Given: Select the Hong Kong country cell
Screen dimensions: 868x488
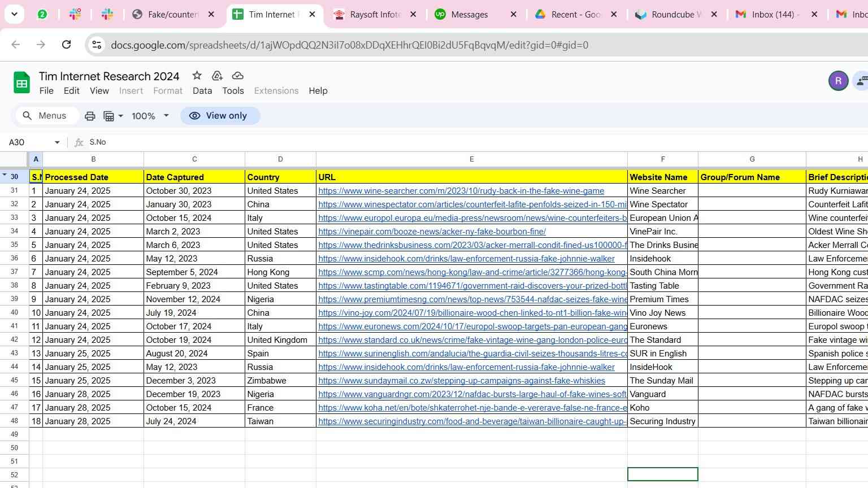Looking at the screenshot, I should (x=280, y=272).
